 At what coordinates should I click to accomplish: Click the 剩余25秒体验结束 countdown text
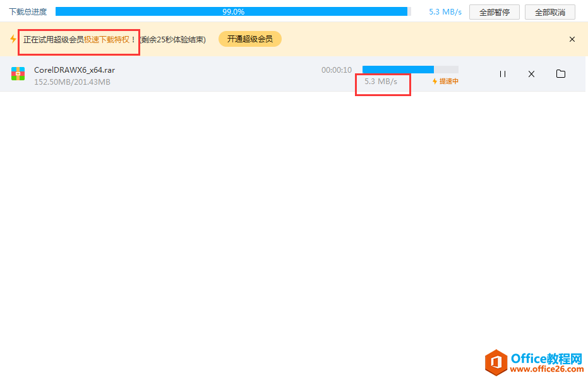(x=173, y=39)
